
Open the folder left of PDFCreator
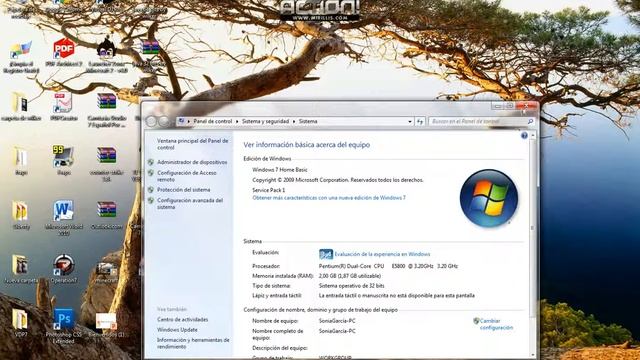tap(20, 107)
